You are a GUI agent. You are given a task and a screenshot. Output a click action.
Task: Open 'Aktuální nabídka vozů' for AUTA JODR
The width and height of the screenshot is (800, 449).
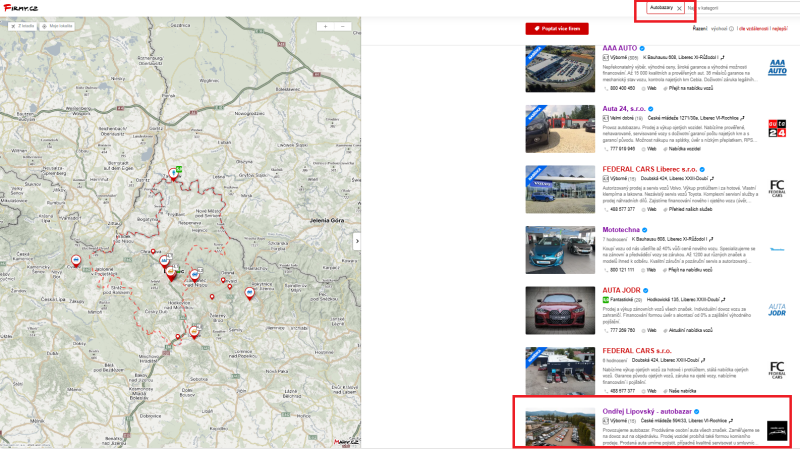[690, 331]
